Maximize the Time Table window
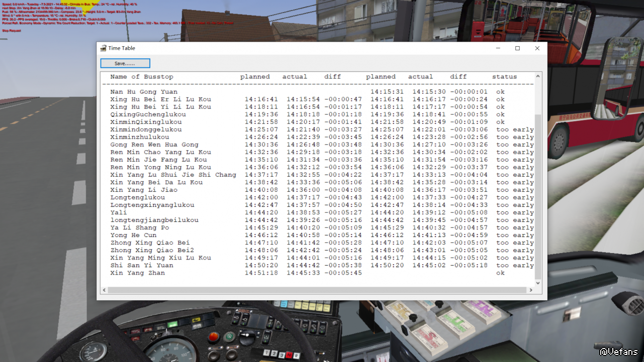 pos(517,48)
